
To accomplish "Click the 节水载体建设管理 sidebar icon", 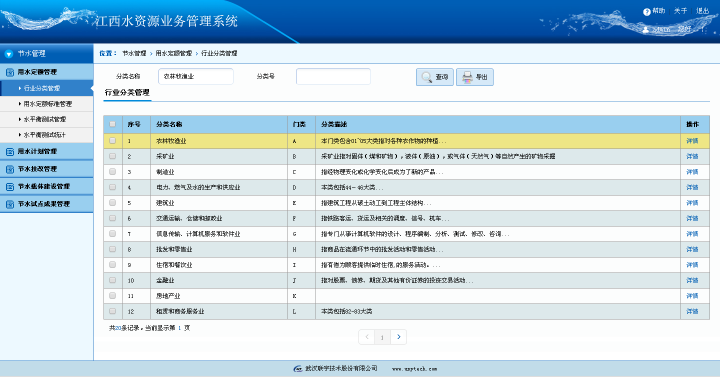I will click(x=10, y=186).
